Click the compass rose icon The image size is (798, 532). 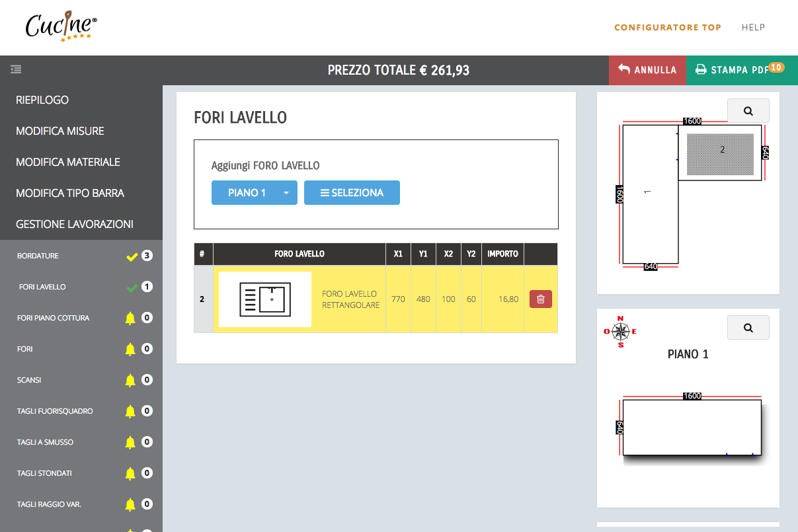coord(620,332)
